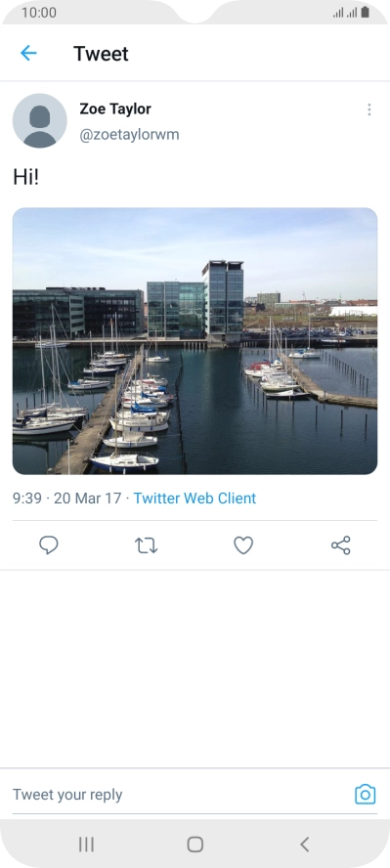390x868 pixels.
Task: Click the reply speech bubble icon
Action: click(x=49, y=545)
